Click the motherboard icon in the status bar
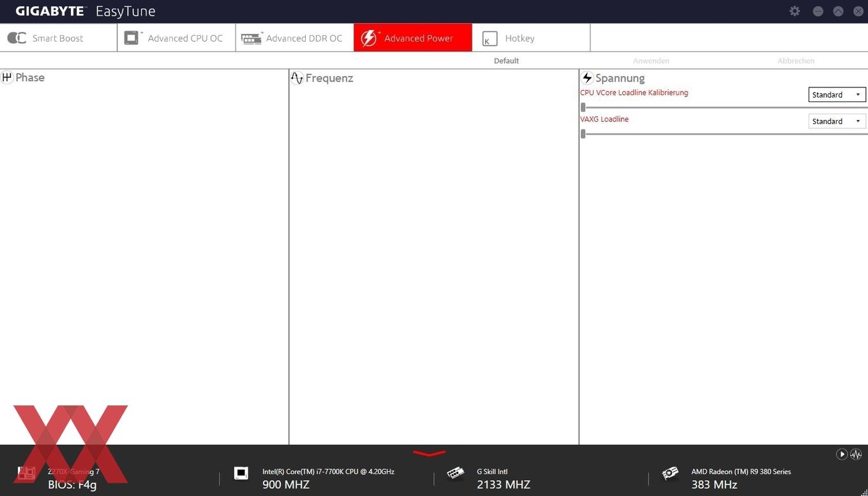Image resolution: width=868 pixels, height=496 pixels. (26, 473)
